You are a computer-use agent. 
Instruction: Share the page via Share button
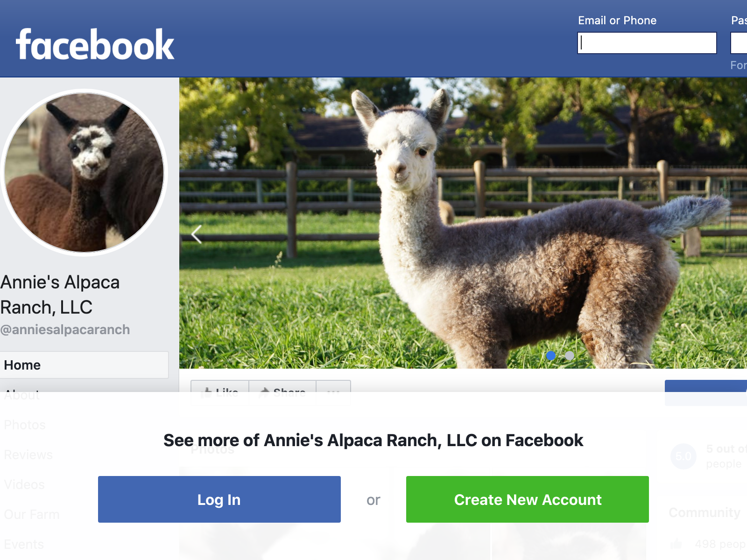[282, 392]
